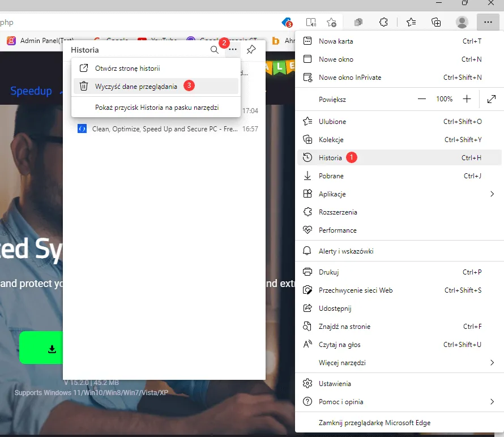Expand the Aplikacje submenu

[492, 194]
